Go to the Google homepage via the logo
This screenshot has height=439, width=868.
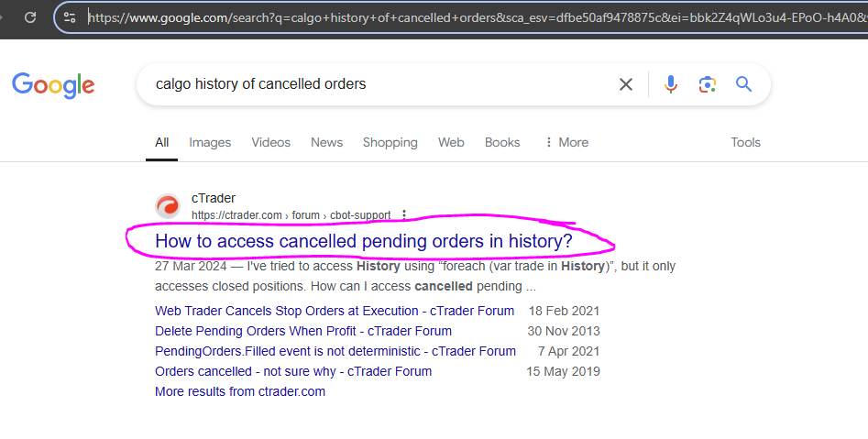(x=53, y=85)
